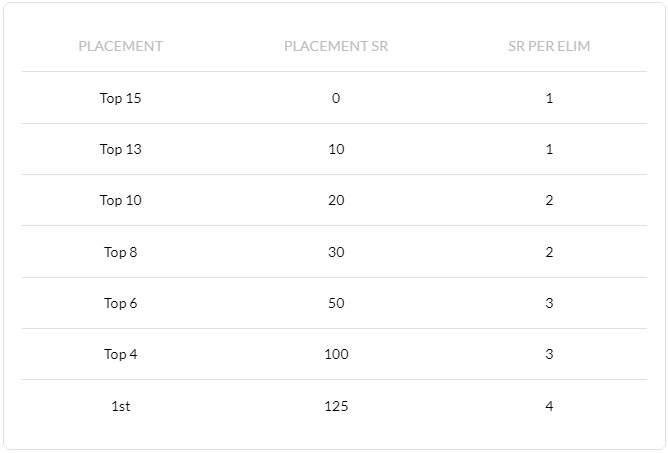Image resolution: width=668 pixels, height=453 pixels.
Task: Select the Top 13 placement cell
Action: pos(121,149)
